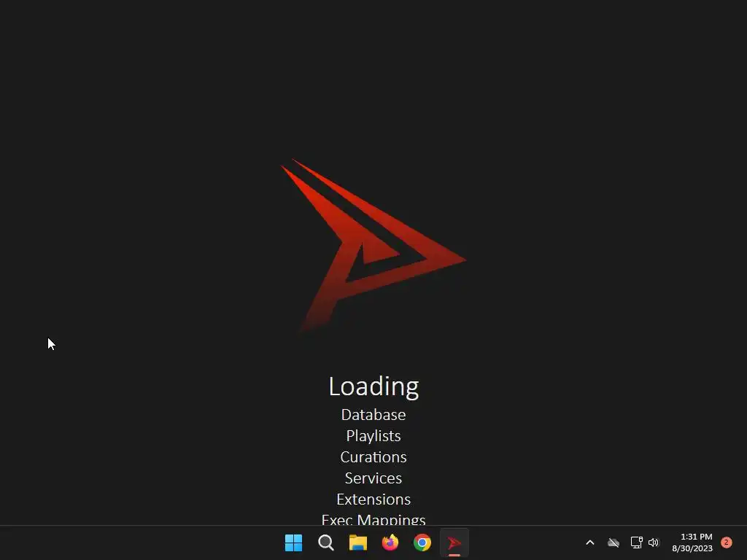
Task: Open the network status tray icon
Action: pyautogui.click(x=636, y=542)
